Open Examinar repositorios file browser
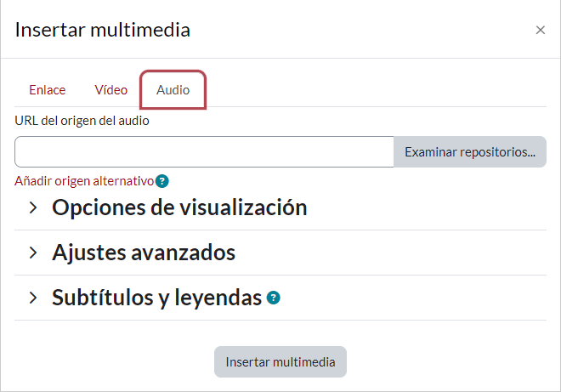 coord(470,152)
